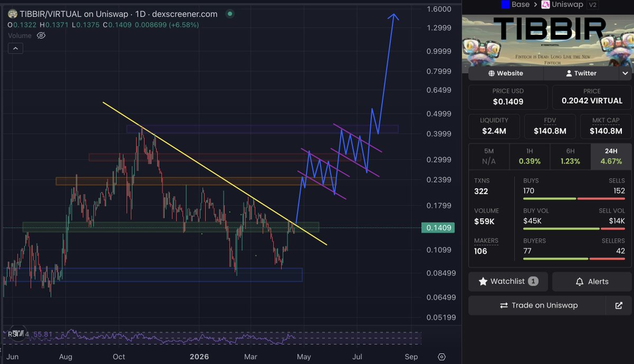Click the Volume indicator label
Screen dimensions: 634x364
[21, 36]
